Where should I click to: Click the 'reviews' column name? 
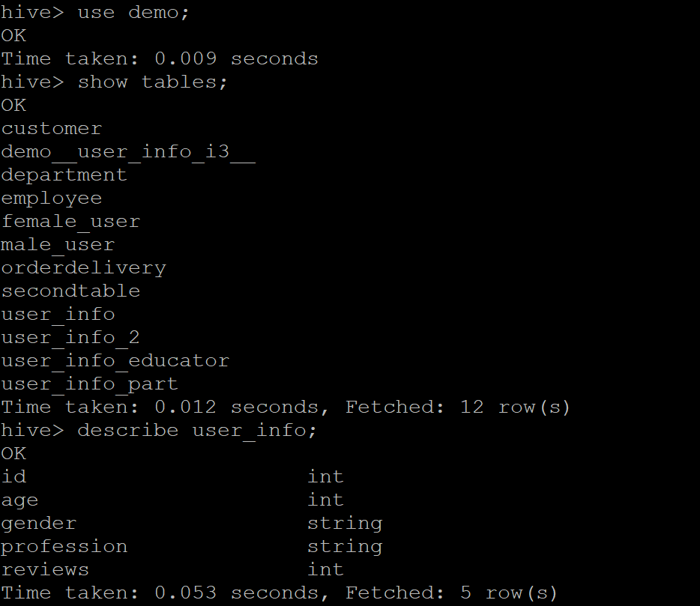(45, 570)
